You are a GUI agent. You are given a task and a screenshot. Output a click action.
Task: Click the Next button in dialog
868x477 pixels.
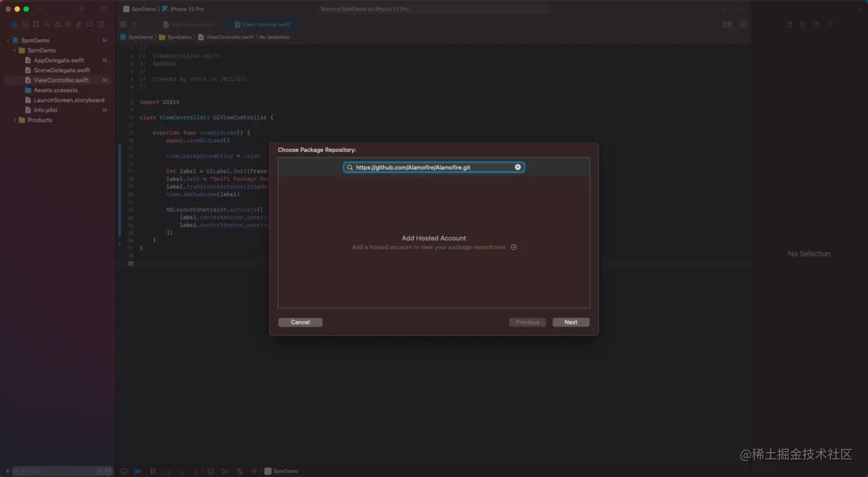pos(571,322)
